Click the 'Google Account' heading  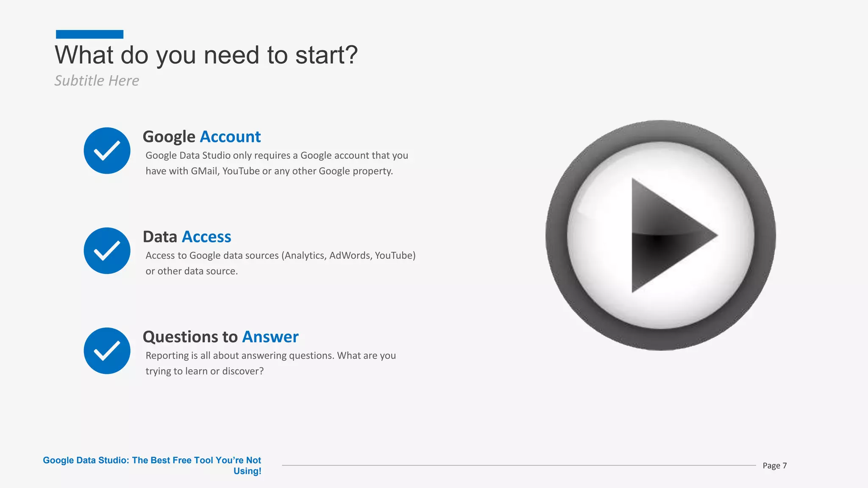click(x=202, y=137)
